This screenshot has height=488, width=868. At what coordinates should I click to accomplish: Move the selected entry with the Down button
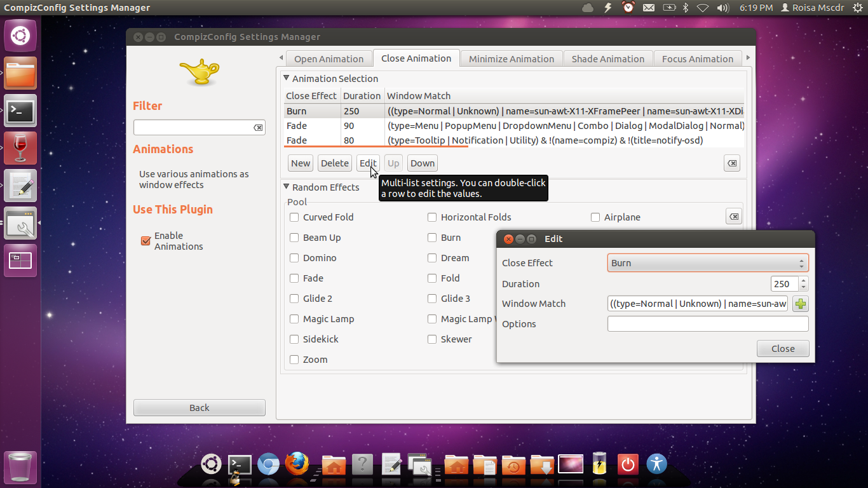coord(423,163)
